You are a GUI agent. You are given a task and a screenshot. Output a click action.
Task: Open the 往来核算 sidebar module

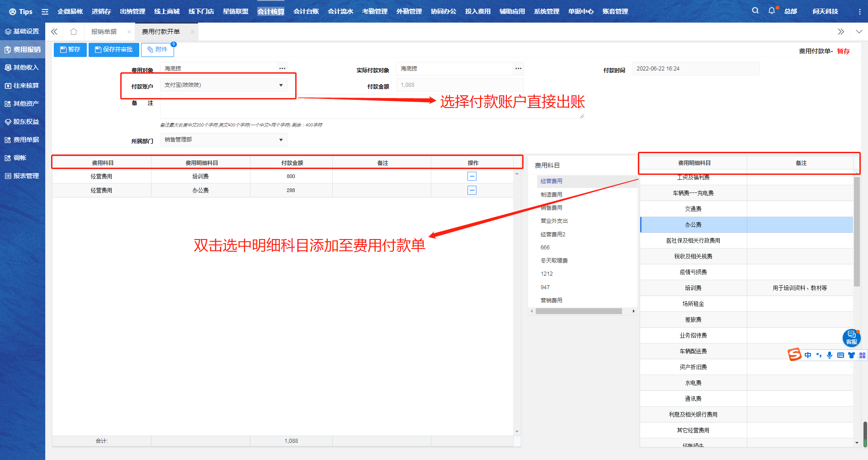tap(23, 85)
